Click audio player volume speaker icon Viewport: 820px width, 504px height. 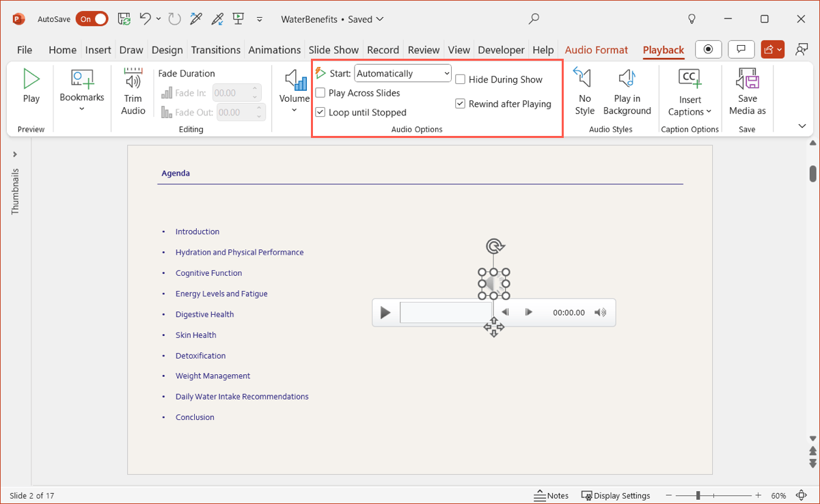pyautogui.click(x=600, y=313)
